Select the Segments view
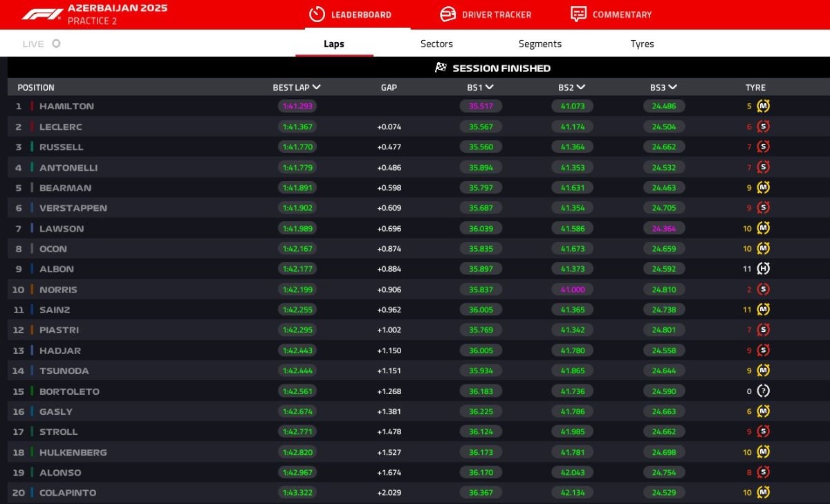This screenshot has height=504, width=830. [x=540, y=43]
